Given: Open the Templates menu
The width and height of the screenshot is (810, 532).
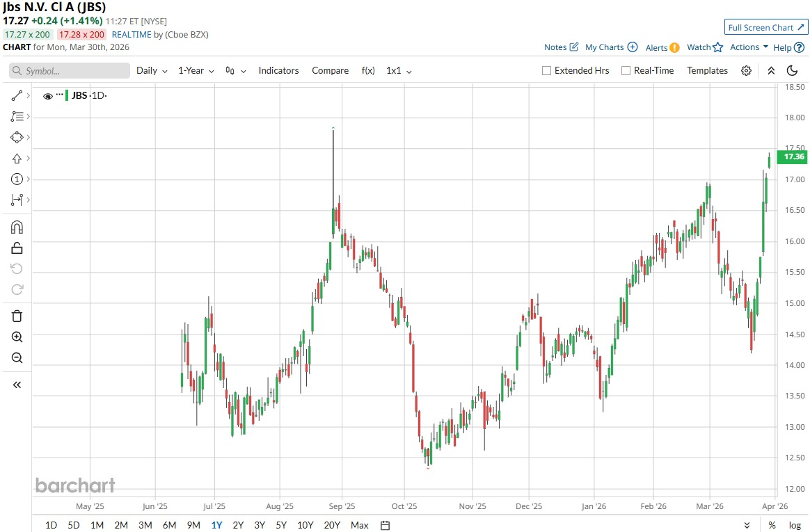Looking at the screenshot, I should tap(707, 71).
